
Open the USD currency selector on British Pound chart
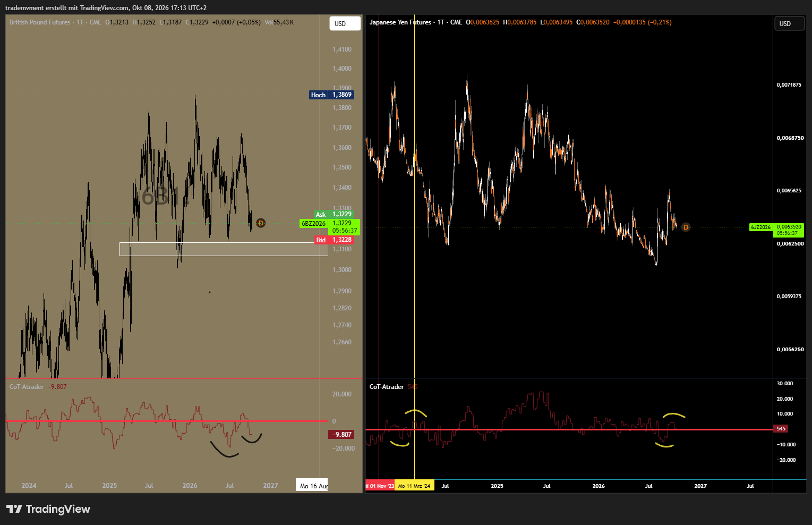(345, 23)
